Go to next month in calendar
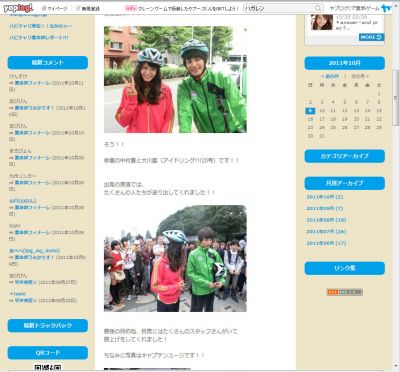 (x=360, y=76)
